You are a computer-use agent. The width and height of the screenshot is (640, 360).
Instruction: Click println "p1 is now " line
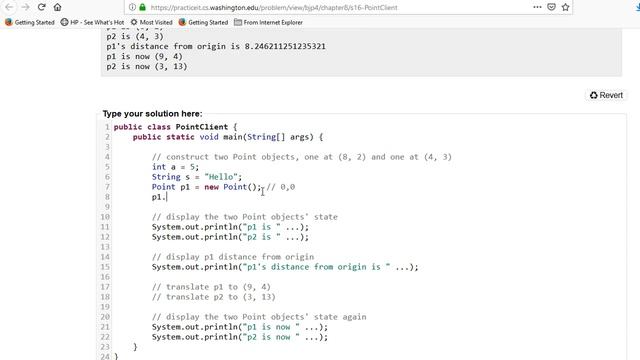tap(240, 327)
